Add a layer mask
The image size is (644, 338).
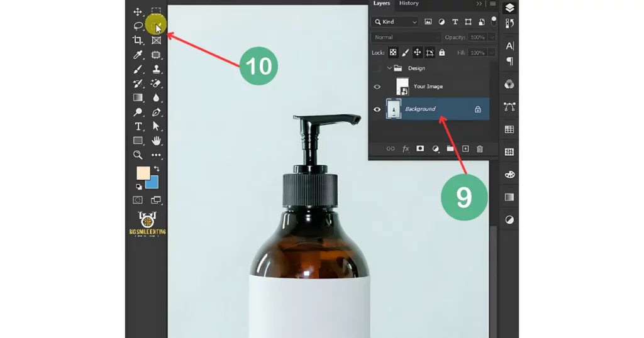(x=419, y=148)
